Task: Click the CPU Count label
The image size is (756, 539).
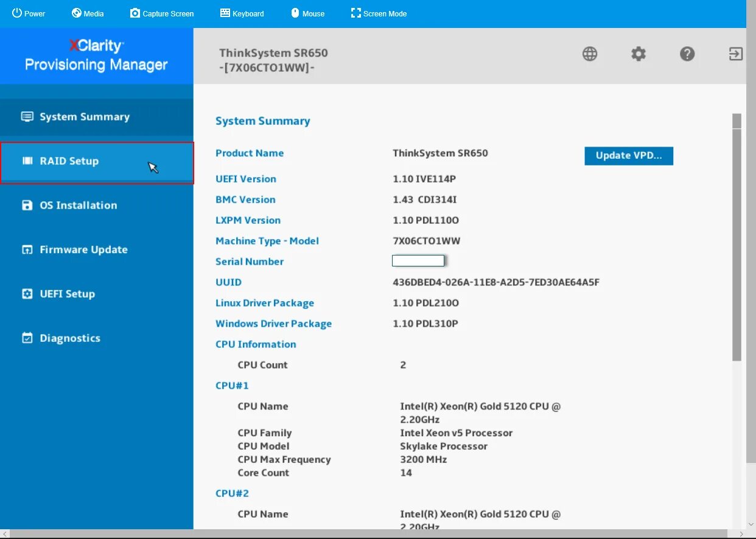Action: point(262,365)
